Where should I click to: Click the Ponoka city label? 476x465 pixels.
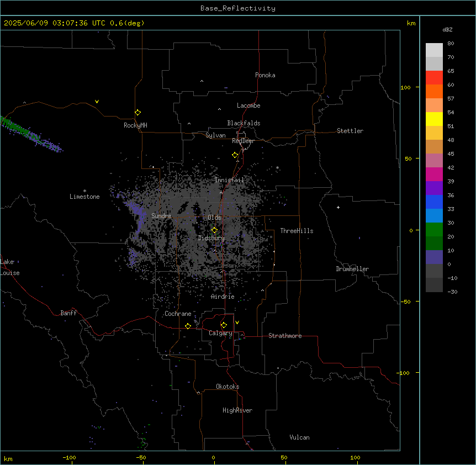[265, 75]
